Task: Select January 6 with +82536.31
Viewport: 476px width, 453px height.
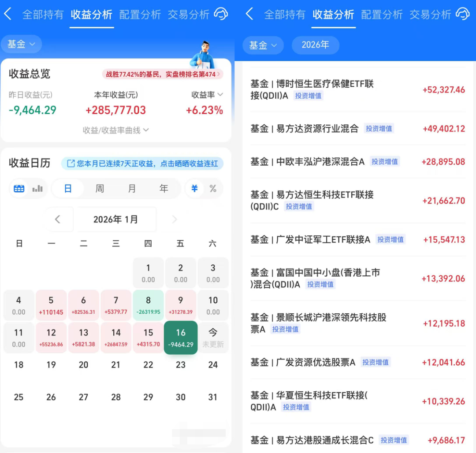Action: pos(83,305)
